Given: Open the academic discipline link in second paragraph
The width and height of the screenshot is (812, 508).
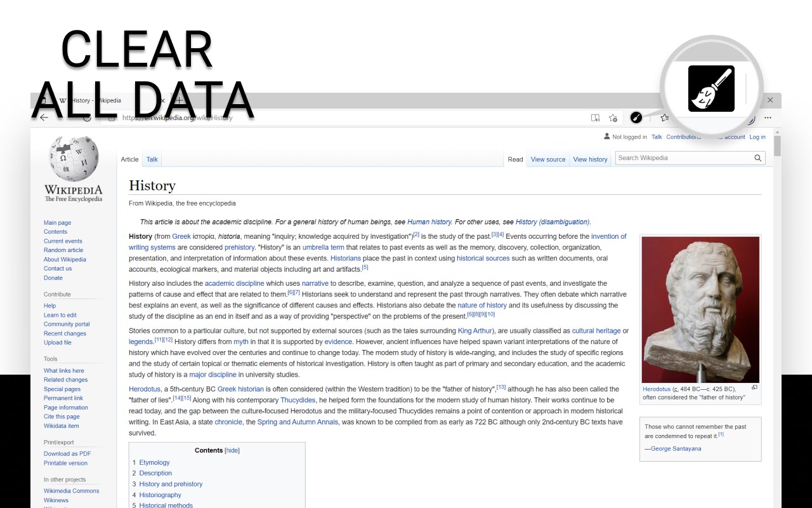Looking at the screenshot, I should (234, 283).
